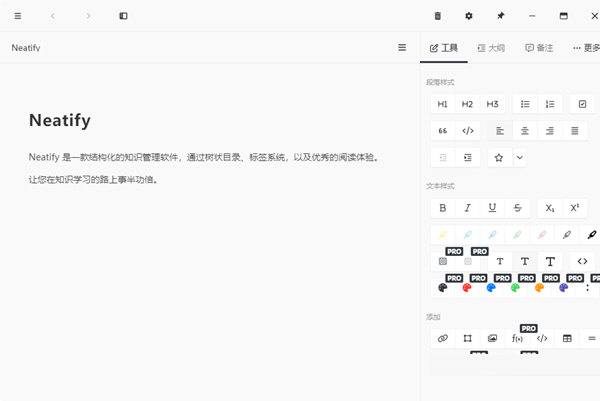Screen dimensions: 600x401
Task: Pick the red text color palette
Action: [x=467, y=288]
